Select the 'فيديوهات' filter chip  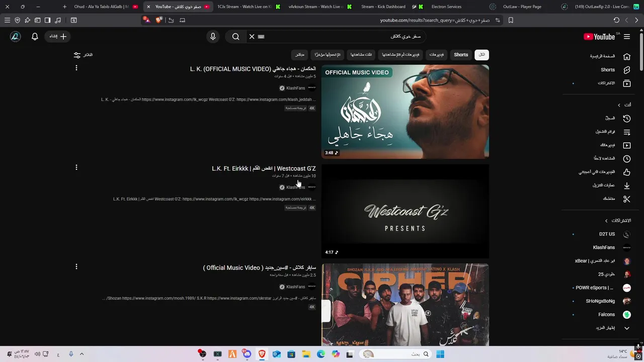click(437, 55)
